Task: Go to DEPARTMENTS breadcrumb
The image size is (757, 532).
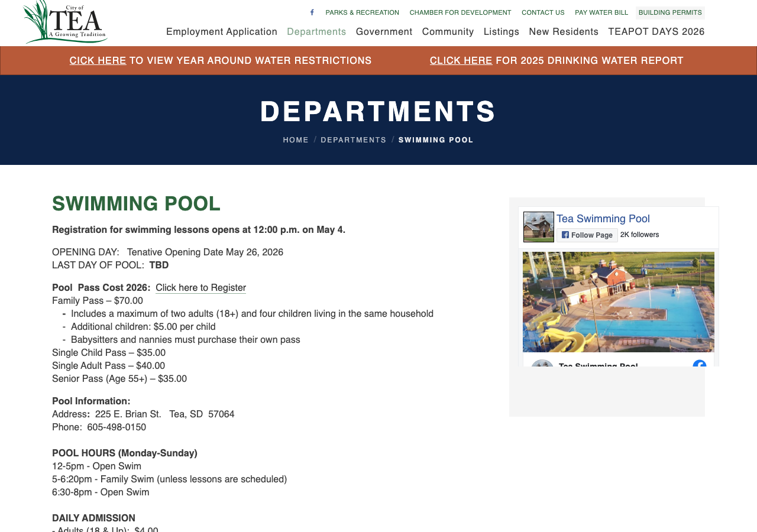Action: coord(354,140)
